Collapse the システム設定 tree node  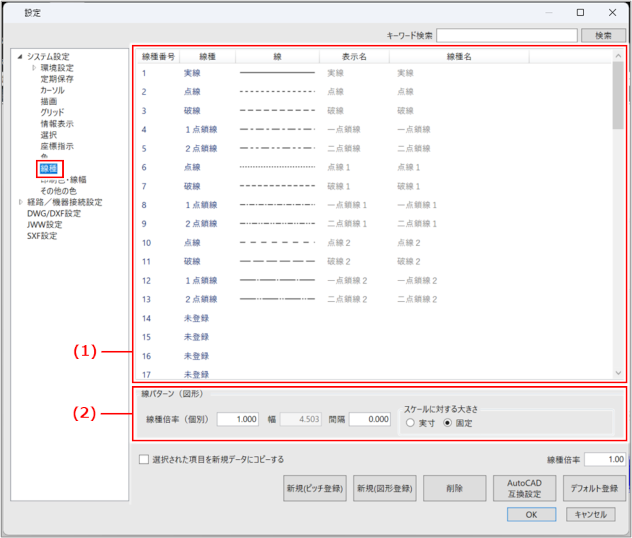(x=20, y=55)
